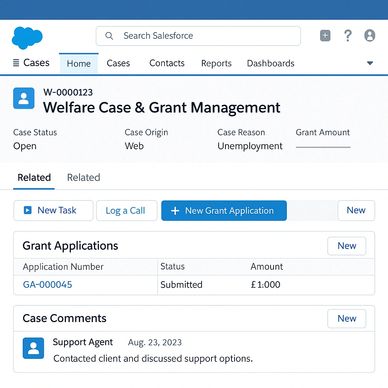Open the Dashboards tab
Screen dimensions: 388x388
click(271, 63)
